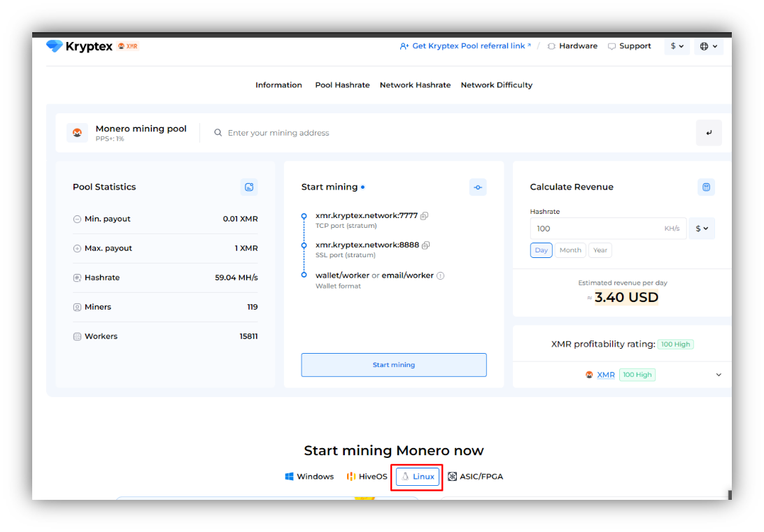The width and height of the screenshot is (764, 532).
Task: Open Get Kryptex Pool referral link
Action: (465, 46)
